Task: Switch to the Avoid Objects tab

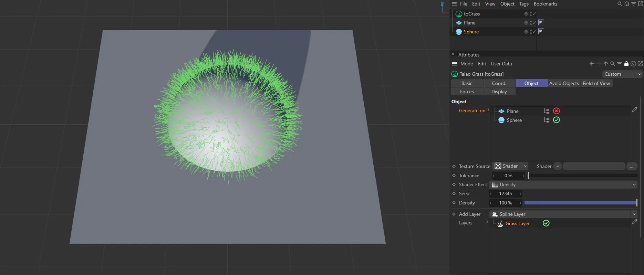Action: coord(564,83)
